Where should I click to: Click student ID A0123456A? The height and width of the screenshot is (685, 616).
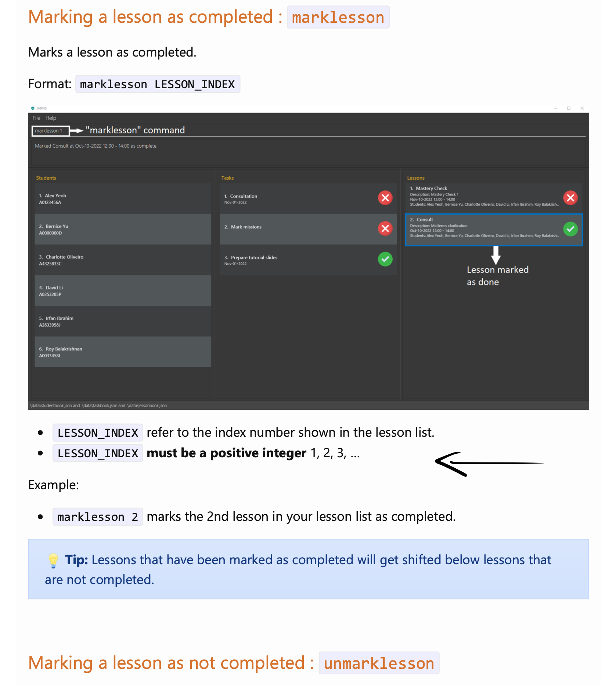pyautogui.click(x=50, y=203)
